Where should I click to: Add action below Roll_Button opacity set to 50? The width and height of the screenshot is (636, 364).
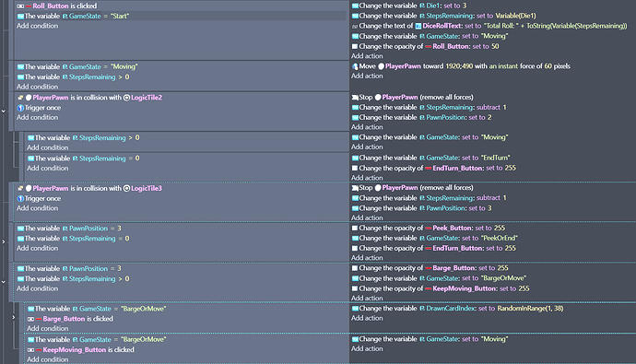click(367, 56)
